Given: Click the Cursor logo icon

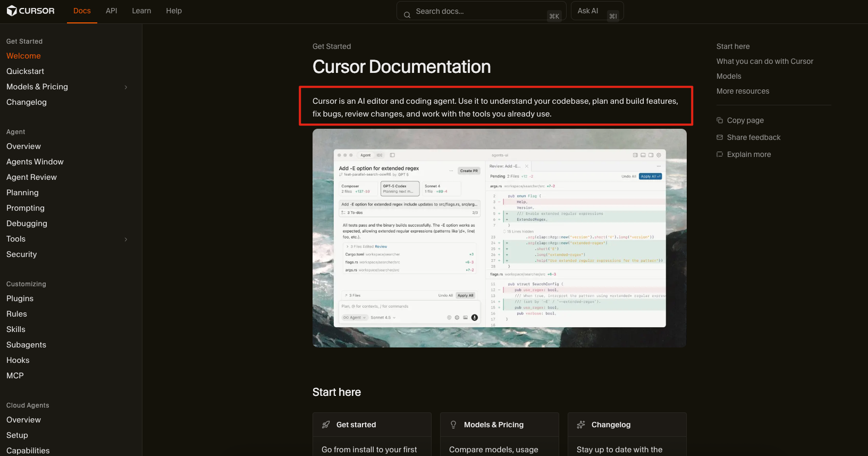Looking at the screenshot, I should point(12,11).
